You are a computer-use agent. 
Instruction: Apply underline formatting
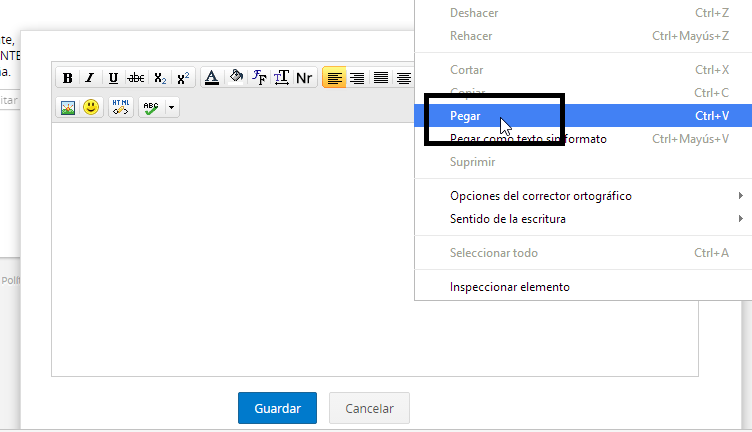point(113,78)
